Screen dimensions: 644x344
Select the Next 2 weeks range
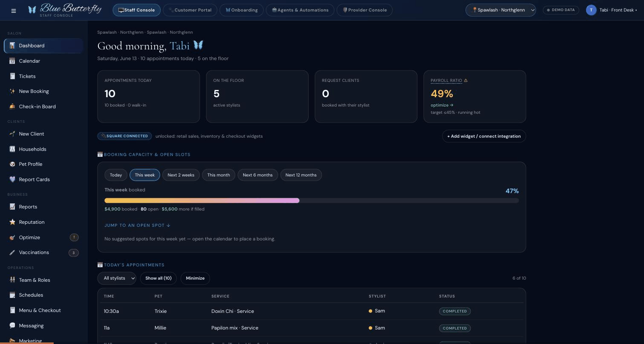[181, 175]
